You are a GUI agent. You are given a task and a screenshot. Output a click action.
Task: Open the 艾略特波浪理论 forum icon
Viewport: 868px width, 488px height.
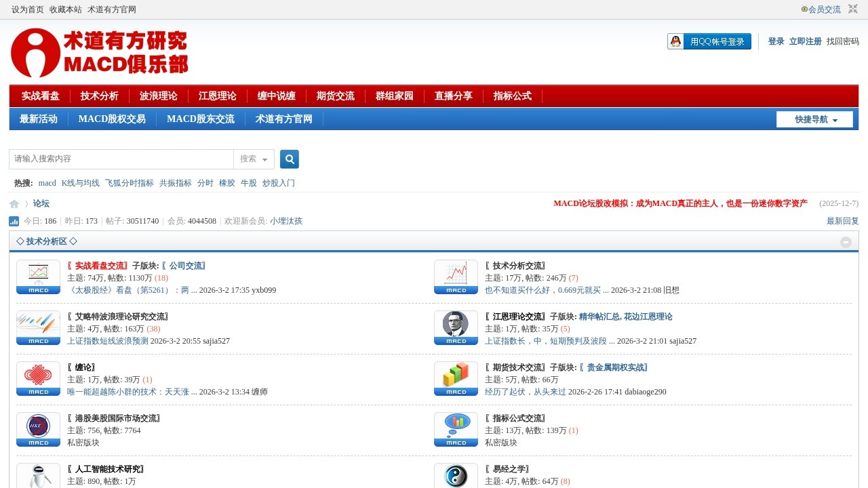pos(38,327)
